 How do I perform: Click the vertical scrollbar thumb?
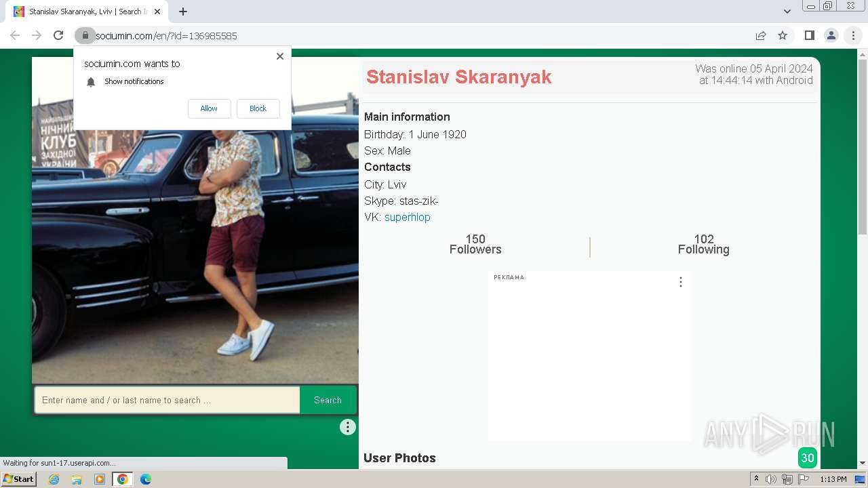click(x=863, y=146)
